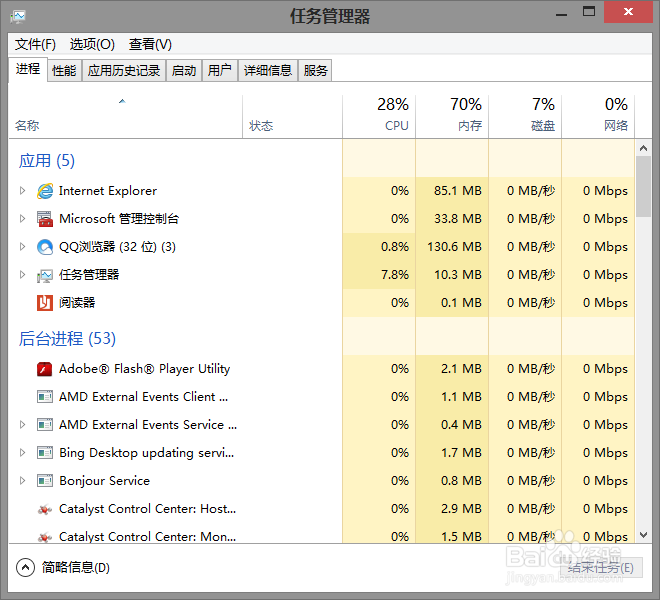Close the 任务管理器 window

coord(628,12)
